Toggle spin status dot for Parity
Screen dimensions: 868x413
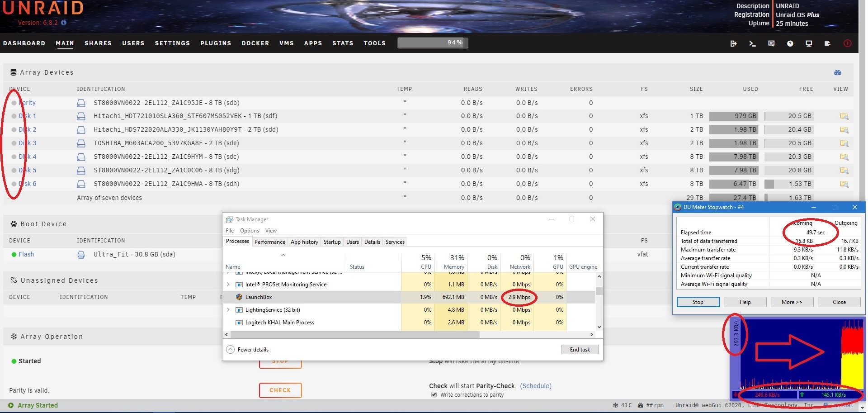click(14, 103)
